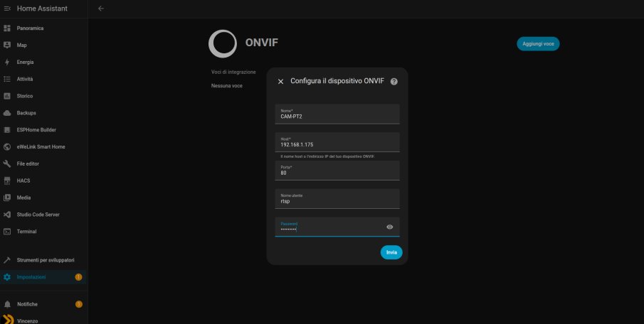This screenshot has width=644, height=324.
Task: Select the Studio Code Server menu label
Action: click(x=38, y=215)
